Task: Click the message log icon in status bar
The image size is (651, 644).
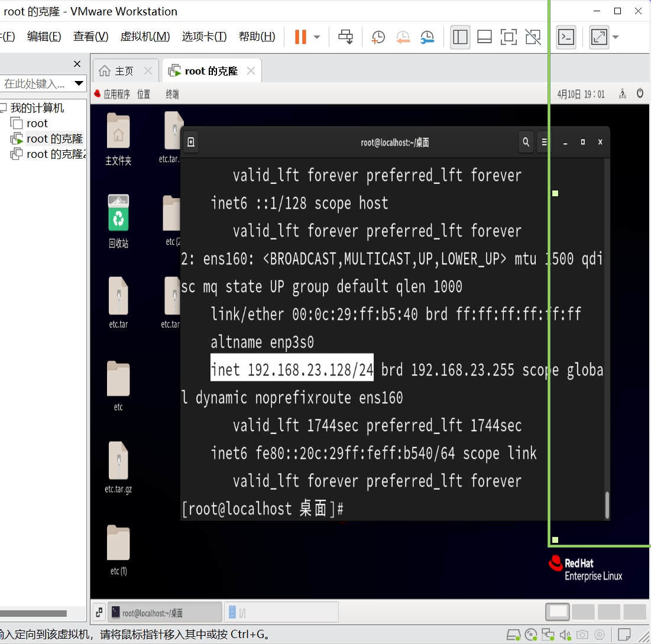Action: point(624,635)
